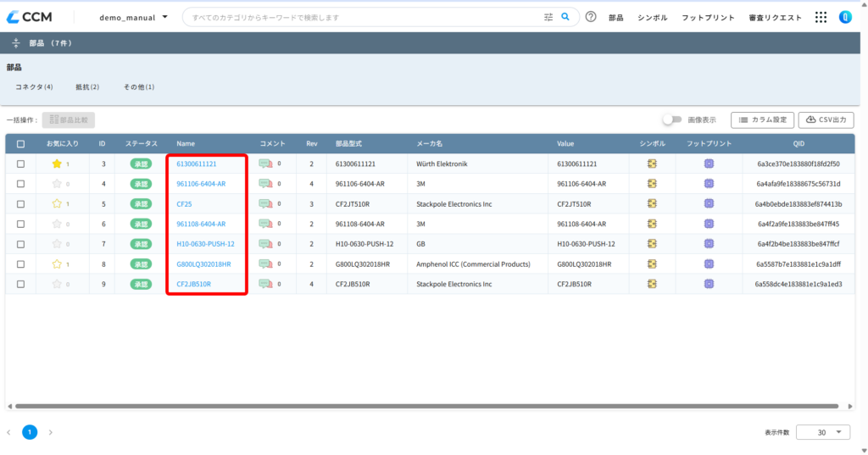
Task: Focus the keyword search field
Action: [x=364, y=17]
